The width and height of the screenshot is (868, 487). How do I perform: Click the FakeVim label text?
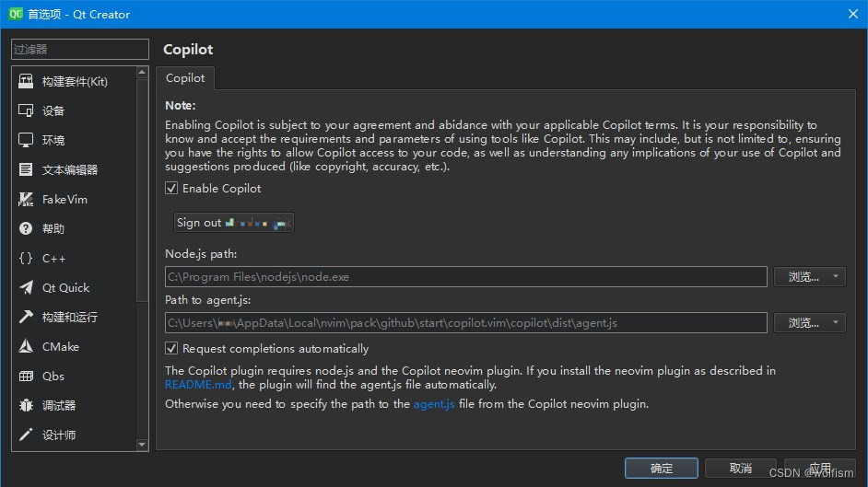[65, 199]
